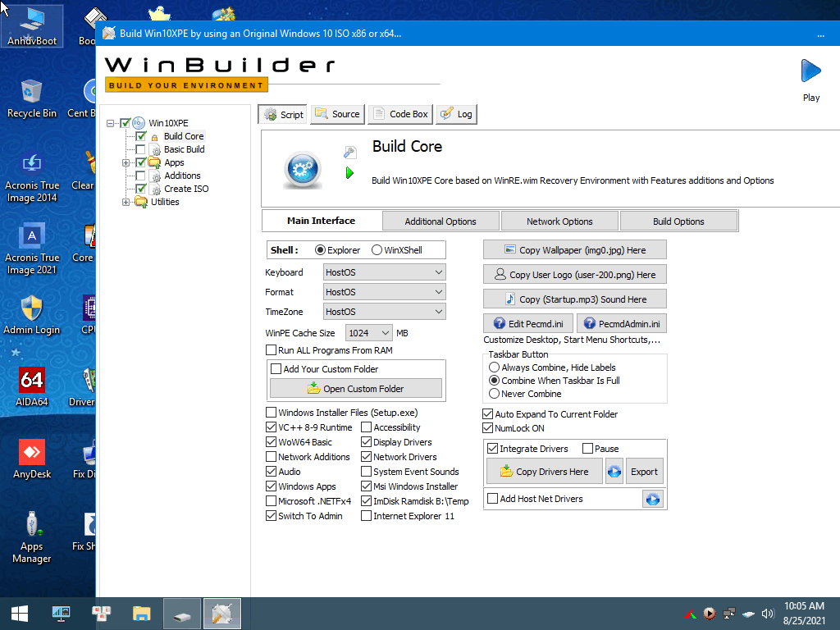
Task: Open the Build Options tab
Action: pyautogui.click(x=678, y=221)
